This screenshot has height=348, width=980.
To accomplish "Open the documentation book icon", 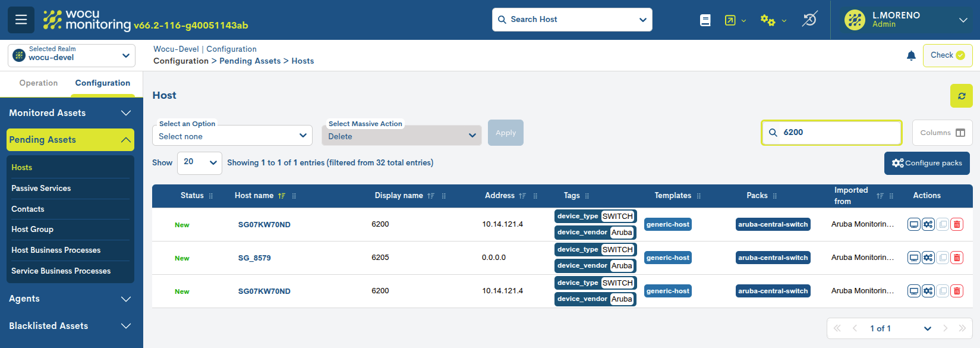I will click(705, 20).
